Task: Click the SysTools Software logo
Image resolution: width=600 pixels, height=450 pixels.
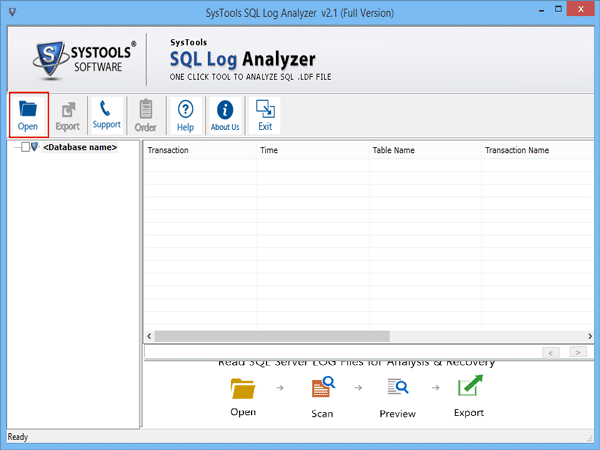Action: (x=84, y=60)
